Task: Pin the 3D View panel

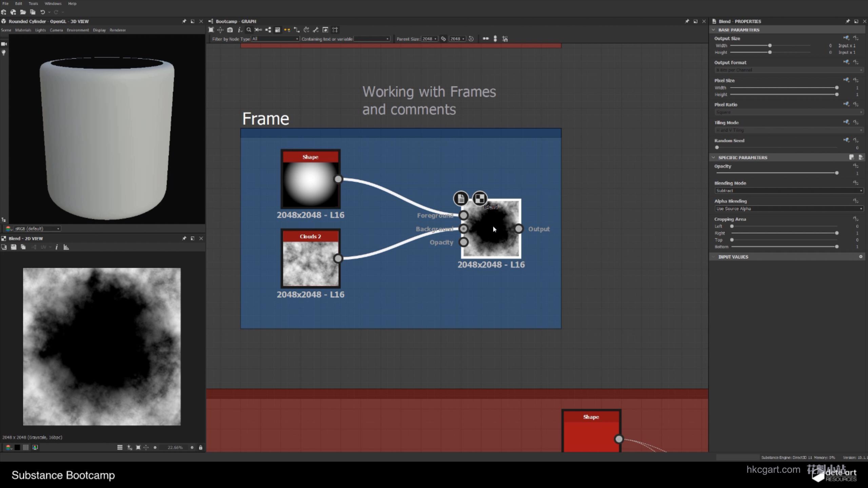Action: pyautogui.click(x=184, y=21)
